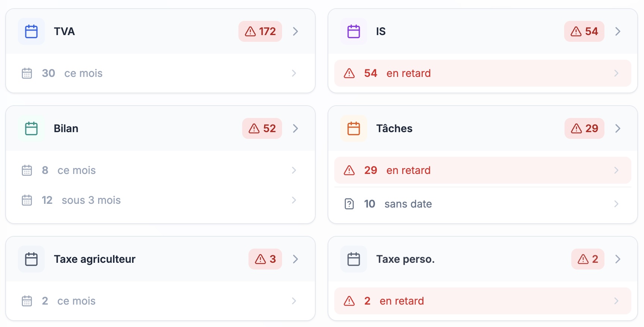Screen dimensions: 644x327
Task: Click the blue TVA calendar icon
Action: click(x=31, y=31)
